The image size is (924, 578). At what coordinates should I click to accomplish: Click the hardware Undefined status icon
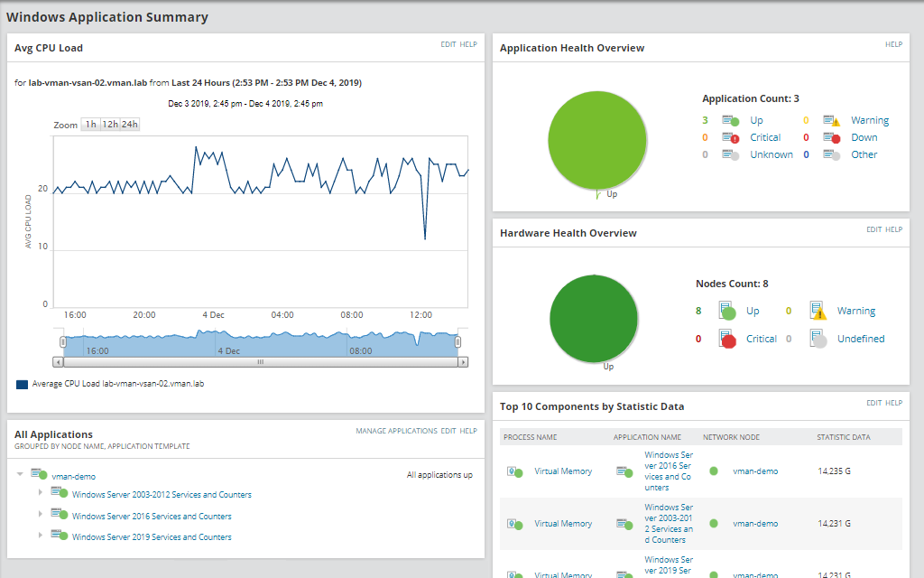(x=818, y=339)
